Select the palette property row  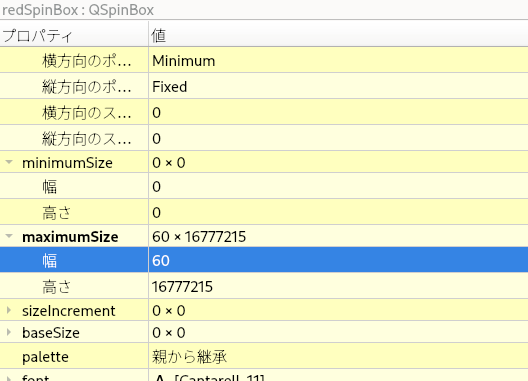click(x=264, y=356)
